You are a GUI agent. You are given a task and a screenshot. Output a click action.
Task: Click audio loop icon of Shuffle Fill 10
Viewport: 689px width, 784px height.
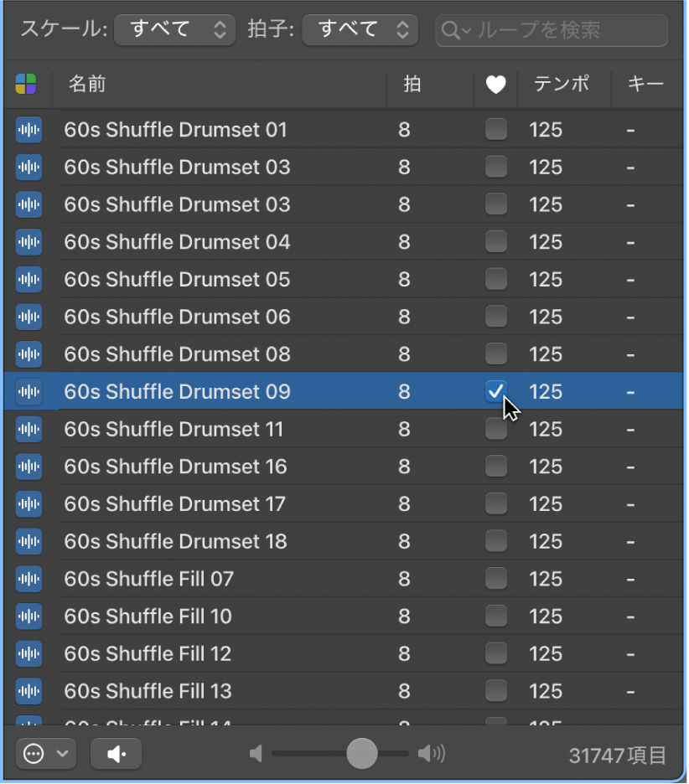28,616
